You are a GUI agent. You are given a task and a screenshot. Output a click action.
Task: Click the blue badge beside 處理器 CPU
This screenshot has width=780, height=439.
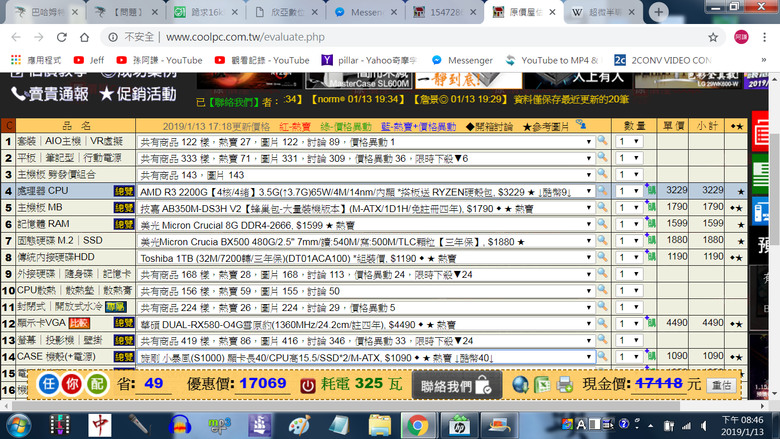pyautogui.click(x=124, y=191)
